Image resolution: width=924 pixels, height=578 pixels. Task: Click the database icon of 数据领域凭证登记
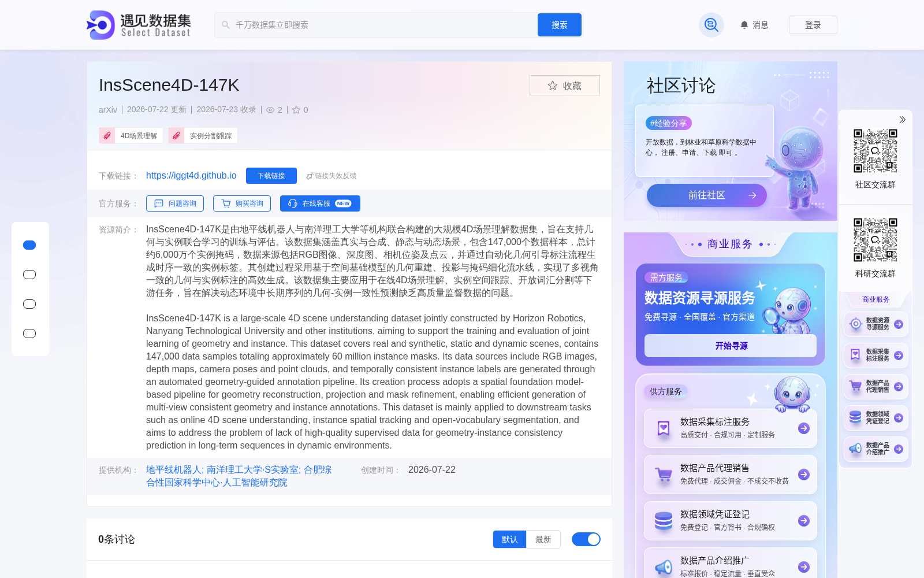click(x=664, y=521)
